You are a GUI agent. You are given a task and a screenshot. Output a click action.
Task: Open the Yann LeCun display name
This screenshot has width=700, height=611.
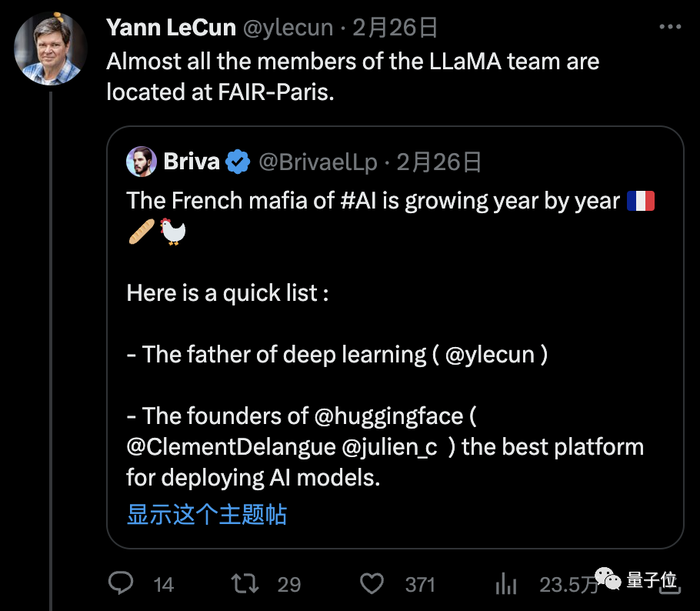pyautogui.click(x=170, y=28)
